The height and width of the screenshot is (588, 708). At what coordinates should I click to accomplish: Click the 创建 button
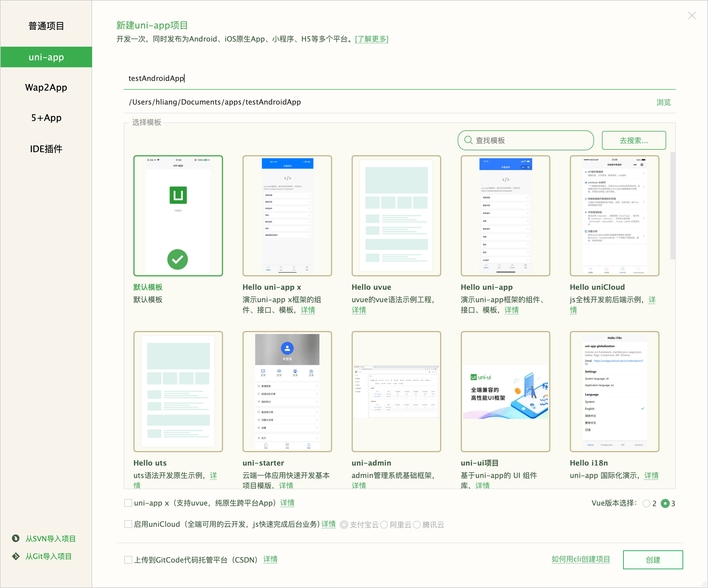pyautogui.click(x=653, y=560)
